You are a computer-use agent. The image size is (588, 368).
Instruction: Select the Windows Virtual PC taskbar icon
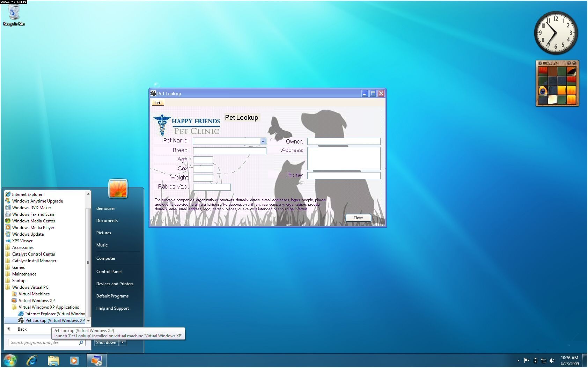pyautogui.click(x=96, y=360)
